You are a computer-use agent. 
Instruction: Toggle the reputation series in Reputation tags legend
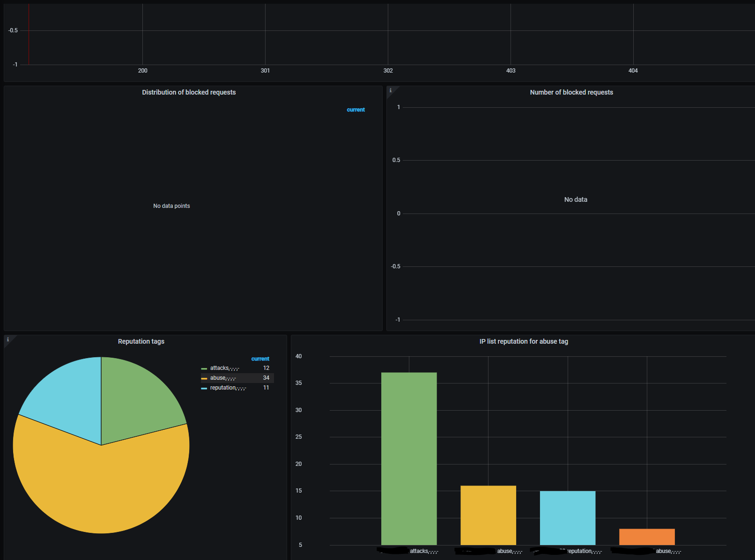(x=228, y=388)
